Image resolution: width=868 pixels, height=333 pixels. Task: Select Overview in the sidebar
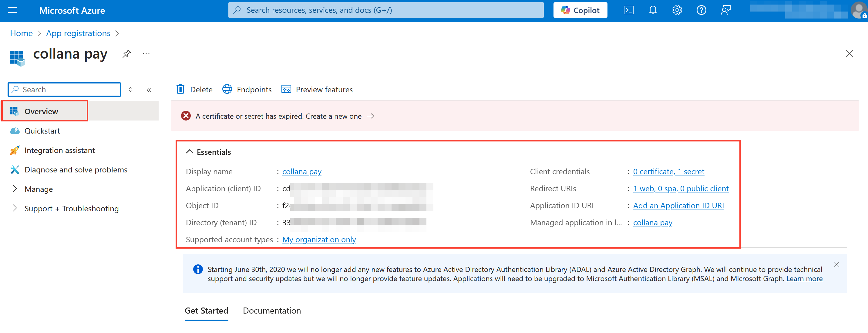pos(80,111)
